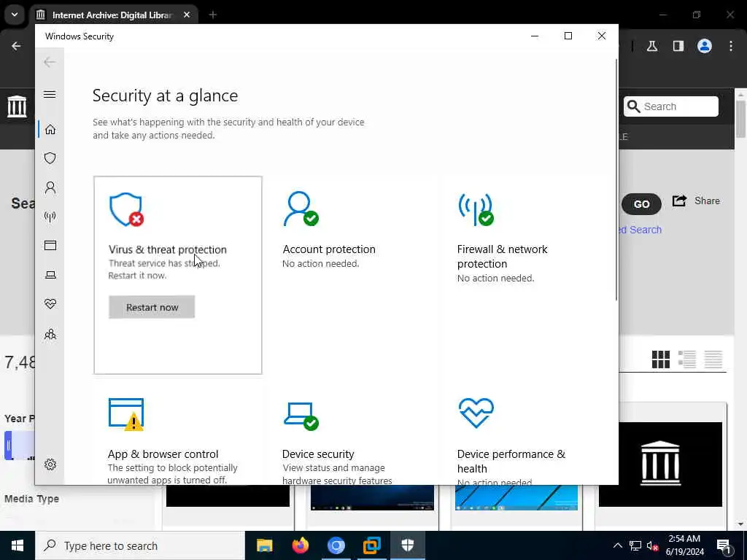Open File Explorer from the taskbar
The image size is (747, 560).
[264, 545]
